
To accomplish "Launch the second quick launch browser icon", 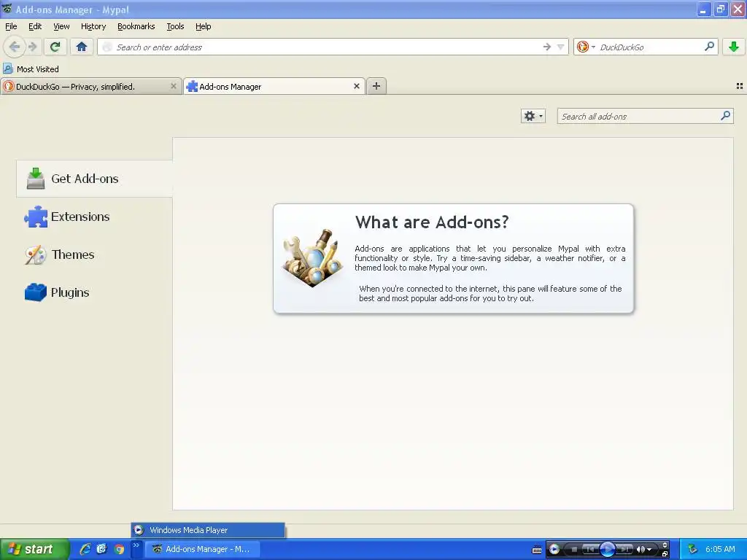I will pos(101,549).
